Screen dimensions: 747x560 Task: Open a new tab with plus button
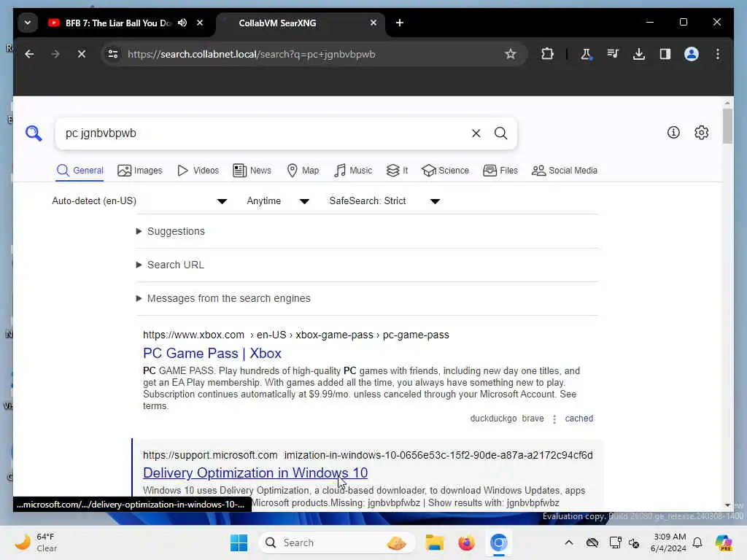[400, 23]
